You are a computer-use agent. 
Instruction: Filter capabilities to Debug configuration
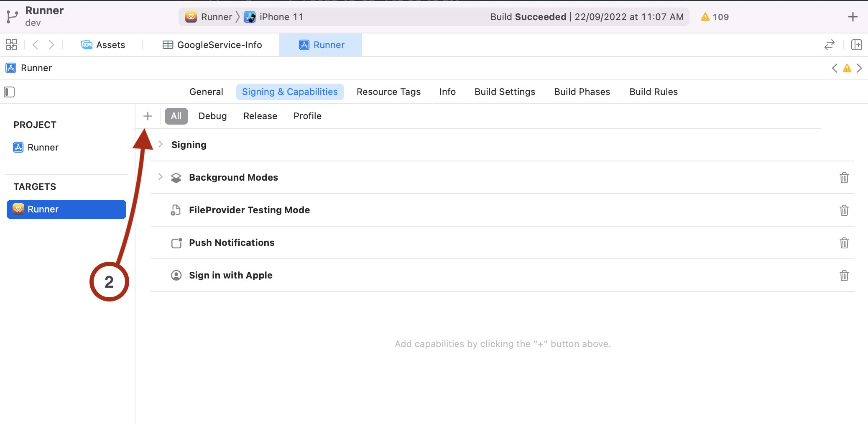click(x=212, y=116)
